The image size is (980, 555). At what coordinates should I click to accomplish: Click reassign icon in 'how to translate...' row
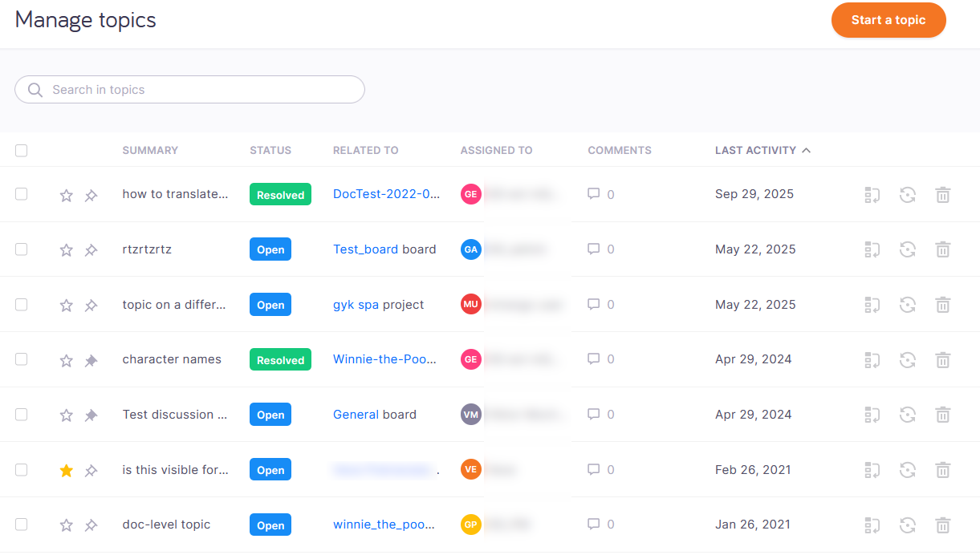pyautogui.click(x=872, y=194)
